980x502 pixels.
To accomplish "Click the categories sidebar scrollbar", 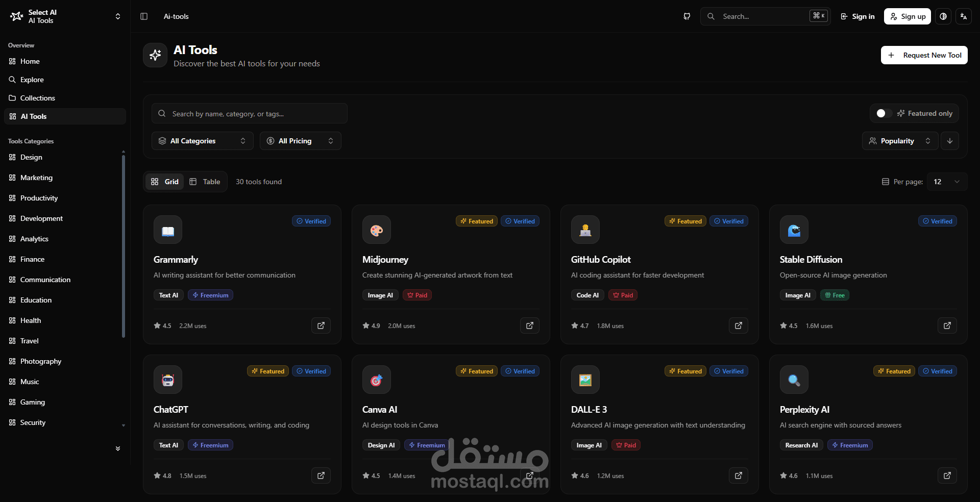I will tap(123, 246).
